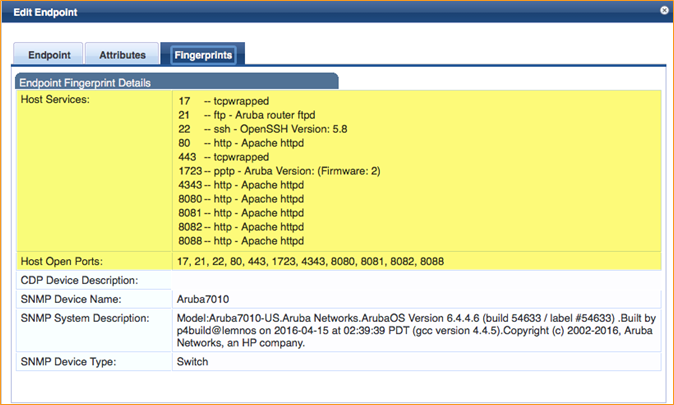Image resolution: width=674 pixels, height=405 pixels.
Task: Click the CDP Device Description label
Action: 79,280
